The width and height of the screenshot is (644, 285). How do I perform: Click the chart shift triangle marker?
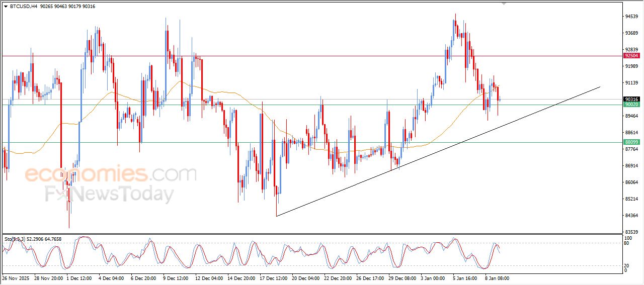click(x=504, y=3)
